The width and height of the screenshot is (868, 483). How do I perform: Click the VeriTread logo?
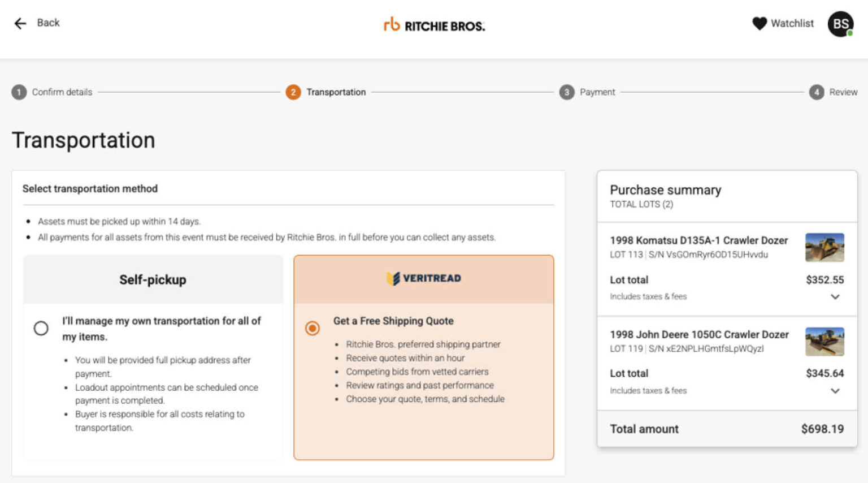(424, 278)
